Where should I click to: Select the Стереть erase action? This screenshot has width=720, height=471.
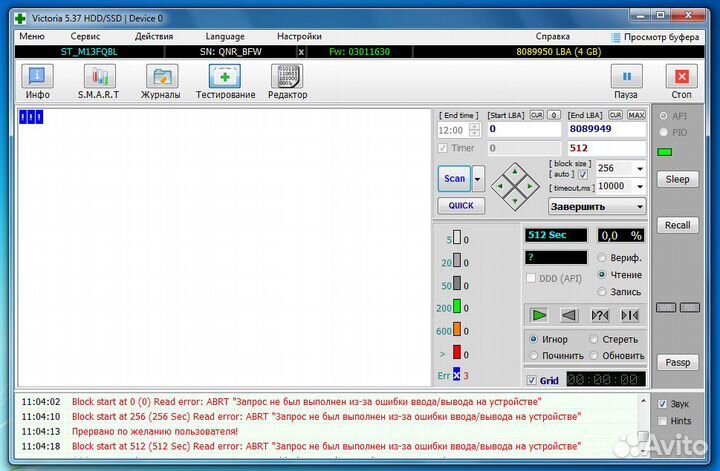[593, 339]
